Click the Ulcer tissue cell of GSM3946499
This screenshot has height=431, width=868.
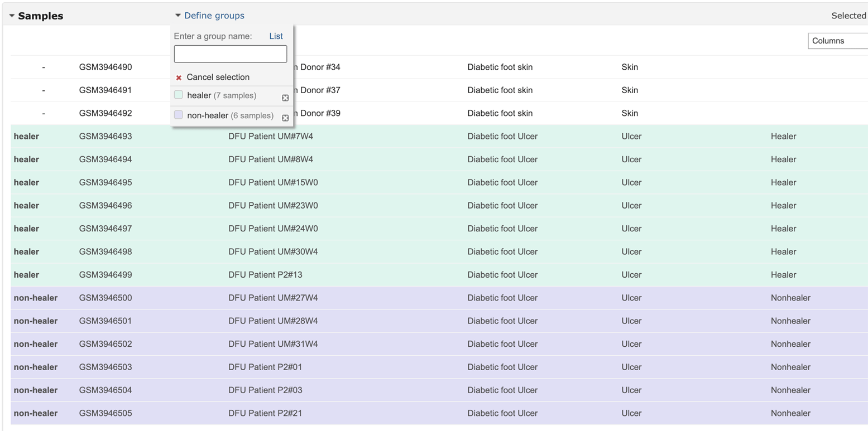tap(631, 275)
